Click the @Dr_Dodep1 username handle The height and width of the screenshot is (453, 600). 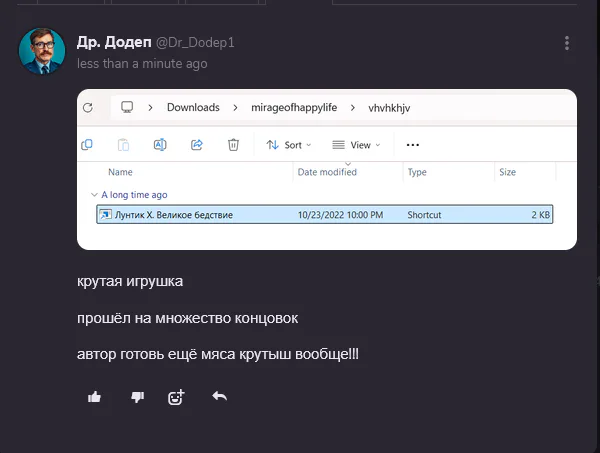pyautogui.click(x=195, y=42)
